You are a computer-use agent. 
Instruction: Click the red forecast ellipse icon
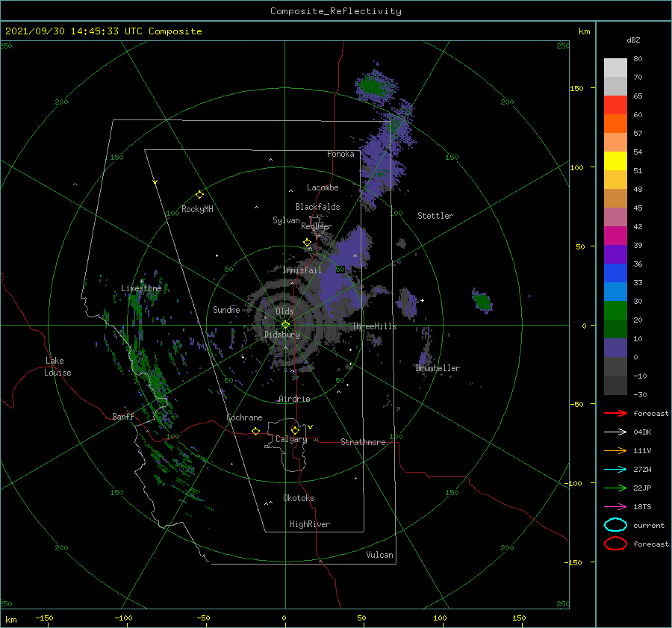pyautogui.click(x=615, y=544)
